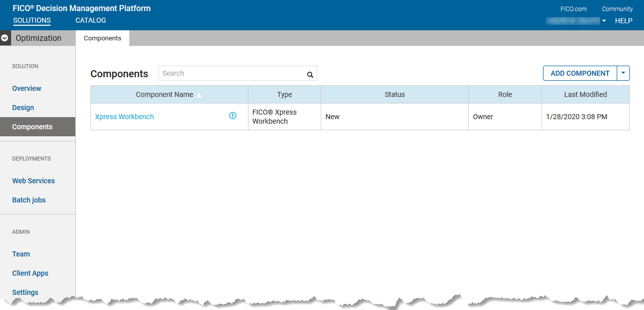
Task: Select the Components tab
Action: 103,38
